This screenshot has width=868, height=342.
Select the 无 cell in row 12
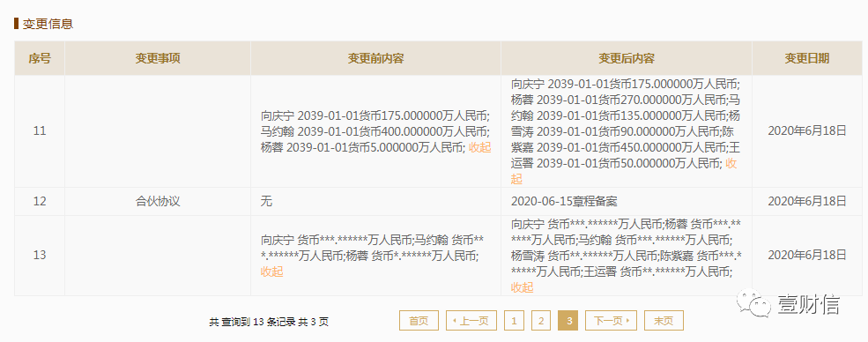[x=376, y=202]
